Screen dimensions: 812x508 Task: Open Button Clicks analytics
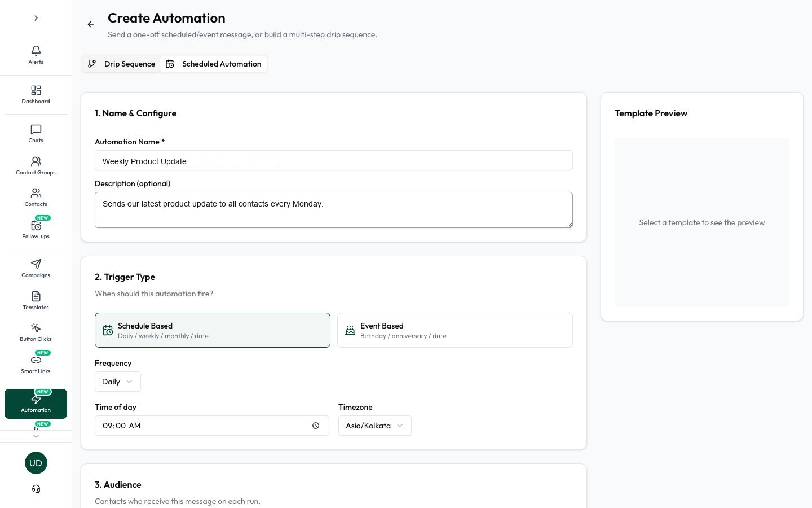pos(36,332)
